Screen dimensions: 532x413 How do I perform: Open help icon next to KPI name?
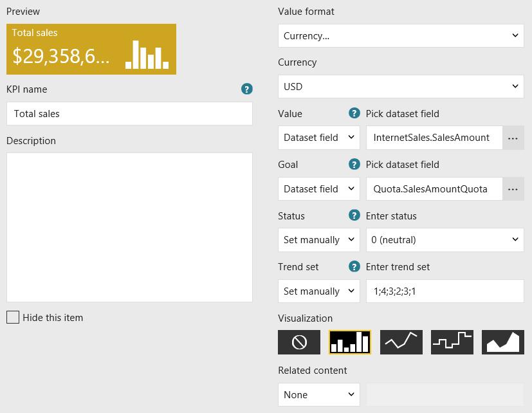point(246,89)
